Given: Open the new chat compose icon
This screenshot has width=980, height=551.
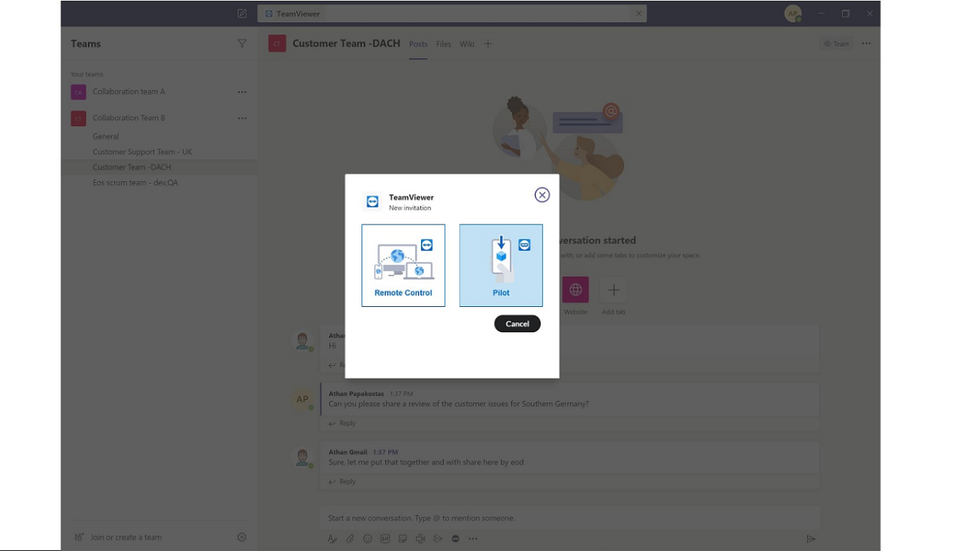Looking at the screenshot, I should [x=242, y=14].
